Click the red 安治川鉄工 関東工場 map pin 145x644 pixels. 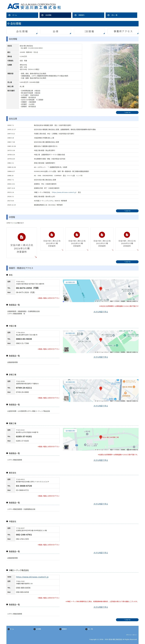[101, 437]
